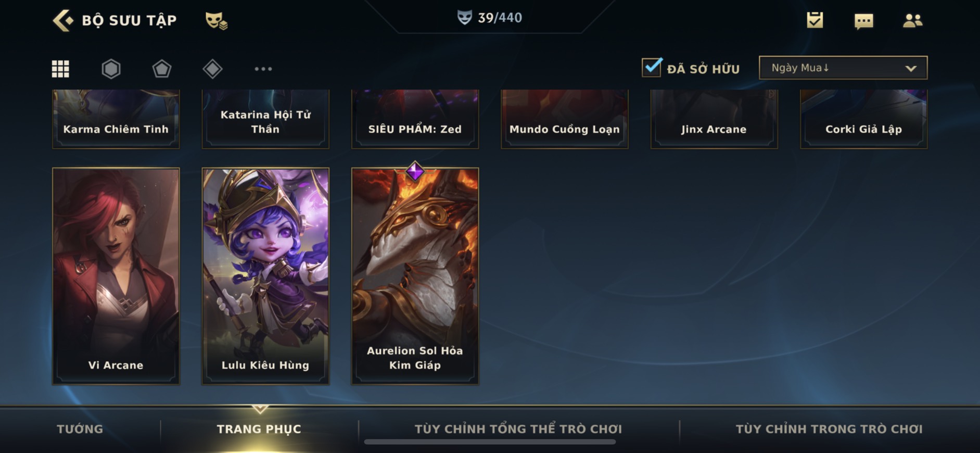Viewport: 980px width, 453px height.
Task: Open Aurelion Sol Hỏa Kim Giáp skin
Action: [415, 276]
